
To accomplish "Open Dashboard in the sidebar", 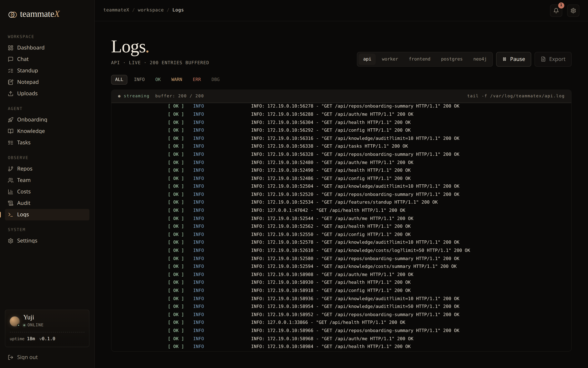I will click(x=47, y=48).
